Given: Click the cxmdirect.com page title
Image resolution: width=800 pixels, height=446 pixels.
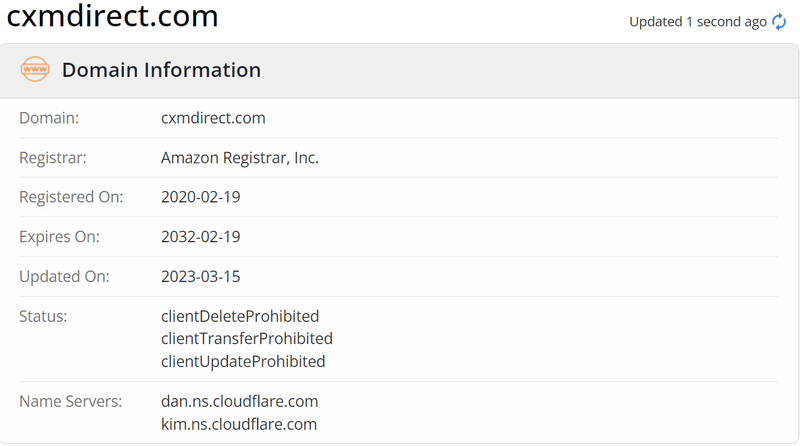Looking at the screenshot, I should click(112, 16).
